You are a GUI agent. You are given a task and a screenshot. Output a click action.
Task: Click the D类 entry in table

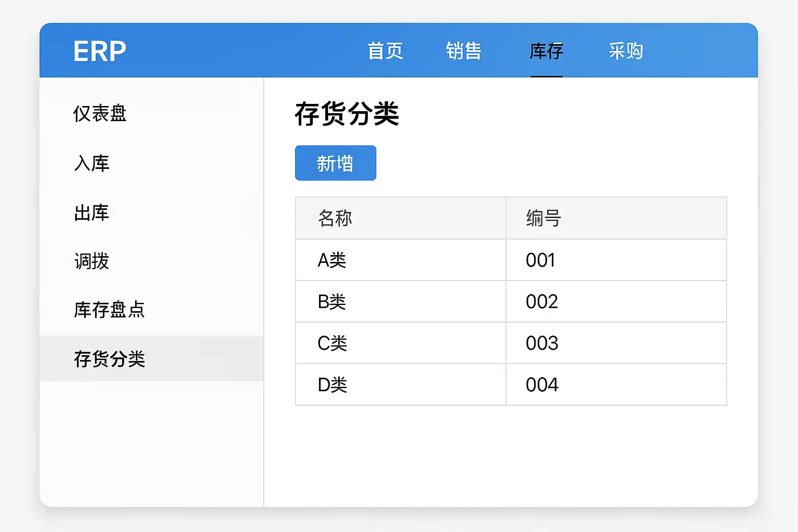point(332,384)
